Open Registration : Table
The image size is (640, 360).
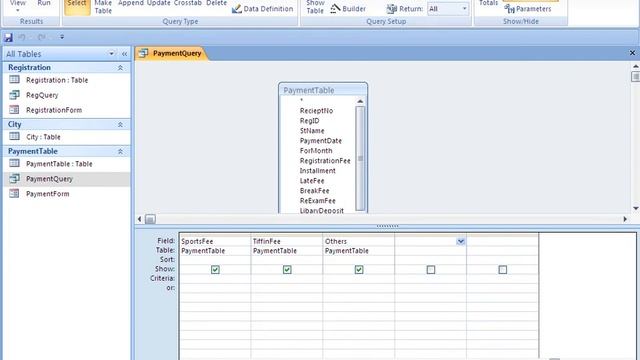(x=57, y=80)
